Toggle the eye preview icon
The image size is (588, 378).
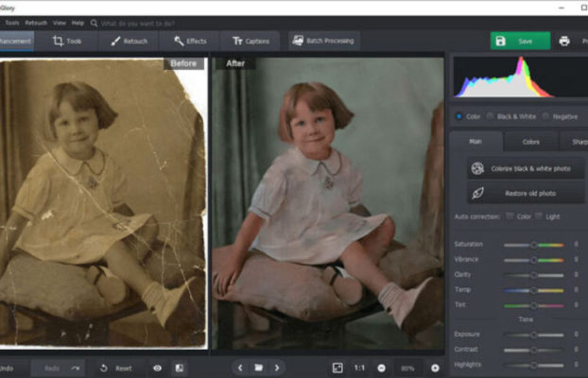[x=158, y=369]
